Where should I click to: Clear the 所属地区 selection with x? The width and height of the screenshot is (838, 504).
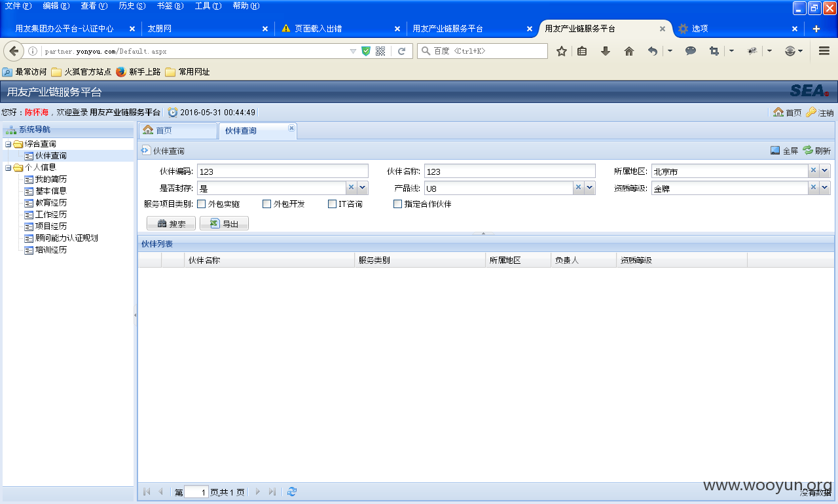click(814, 171)
